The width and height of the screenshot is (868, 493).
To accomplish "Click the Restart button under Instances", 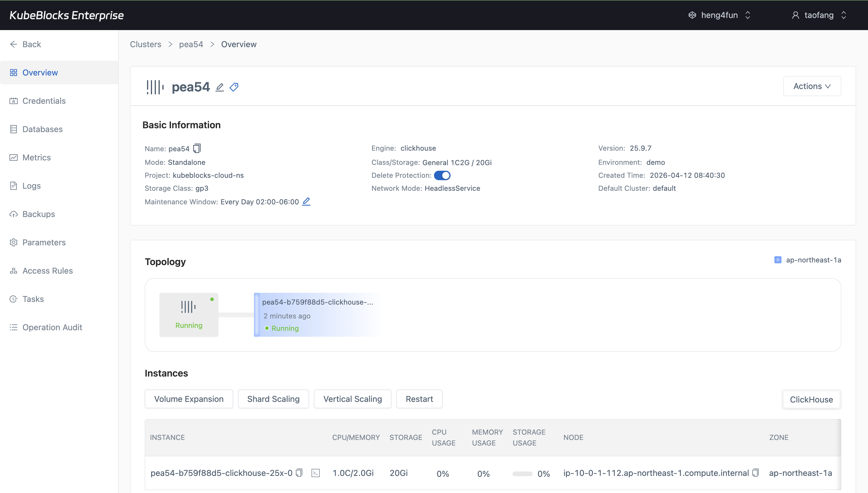I will coord(419,399).
